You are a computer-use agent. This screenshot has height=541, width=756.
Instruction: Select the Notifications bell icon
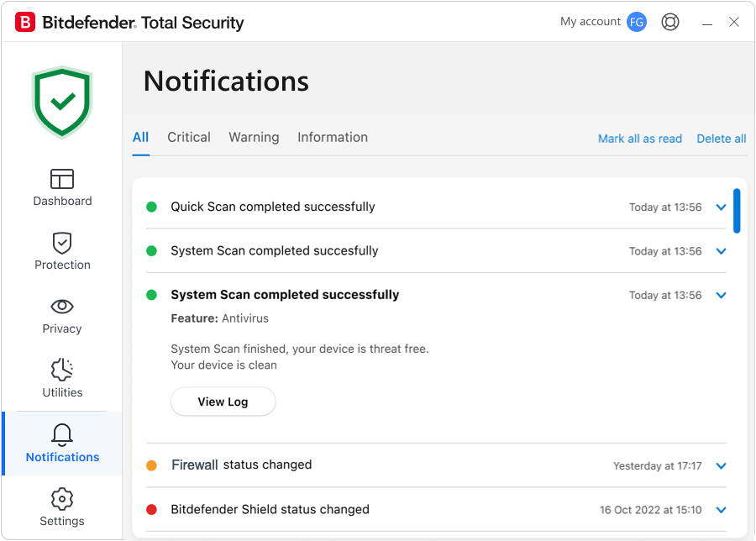tap(62, 434)
